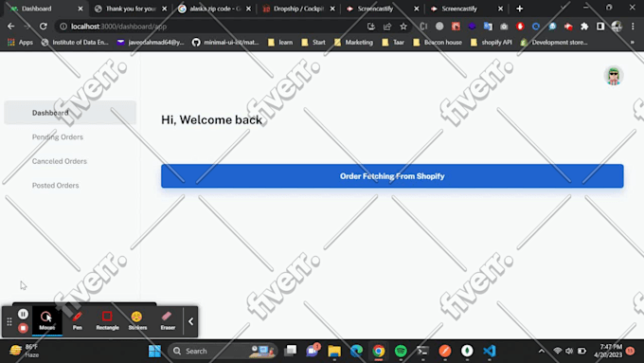Screen dimensions: 644x363
Task: Open Institute of Data En... bookmark
Action: click(x=75, y=43)
